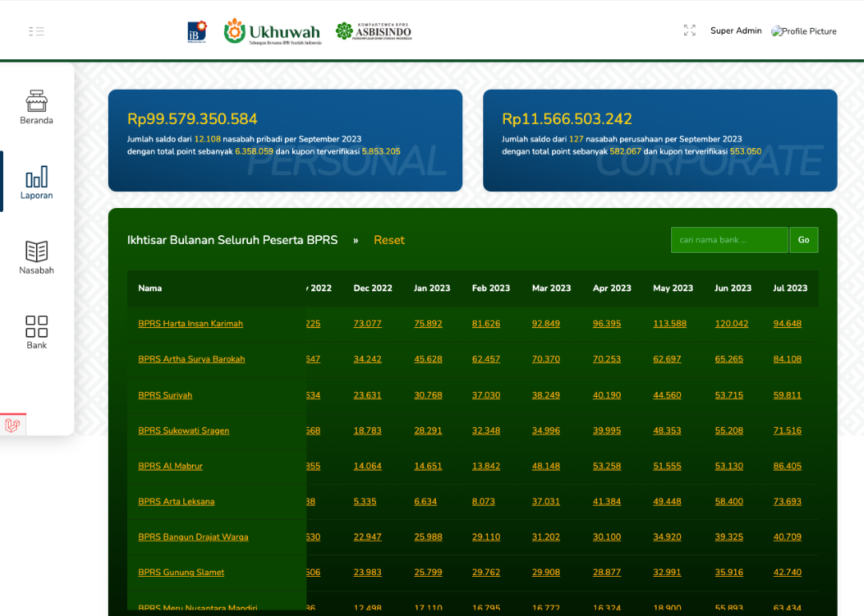Click value 94.648 in Jul 2023

click(787, 323)
